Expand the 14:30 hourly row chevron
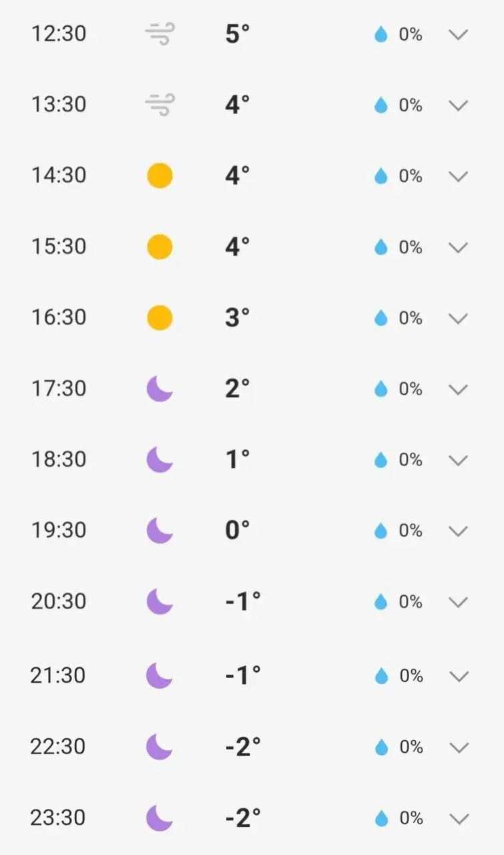504x855 pixels. click(458, 176)
